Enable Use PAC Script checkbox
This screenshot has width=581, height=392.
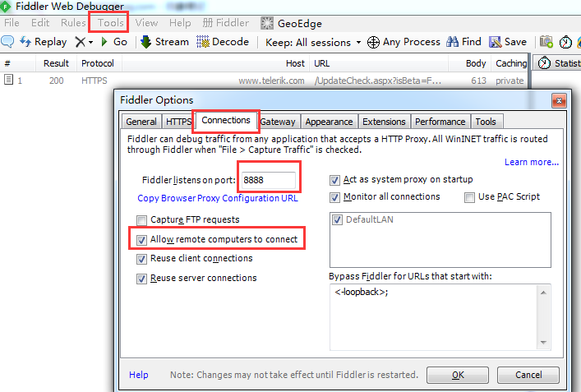(469, 197)
